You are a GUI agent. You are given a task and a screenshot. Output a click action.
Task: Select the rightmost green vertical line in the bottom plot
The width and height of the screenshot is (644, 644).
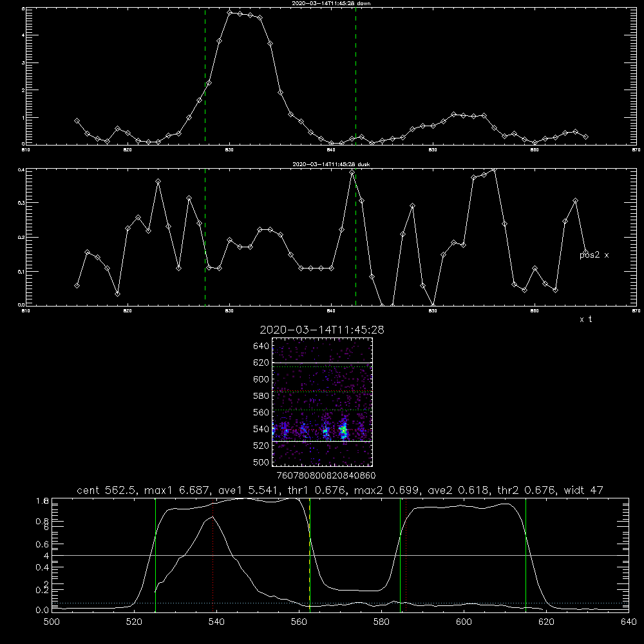click(x=526, y=555)
